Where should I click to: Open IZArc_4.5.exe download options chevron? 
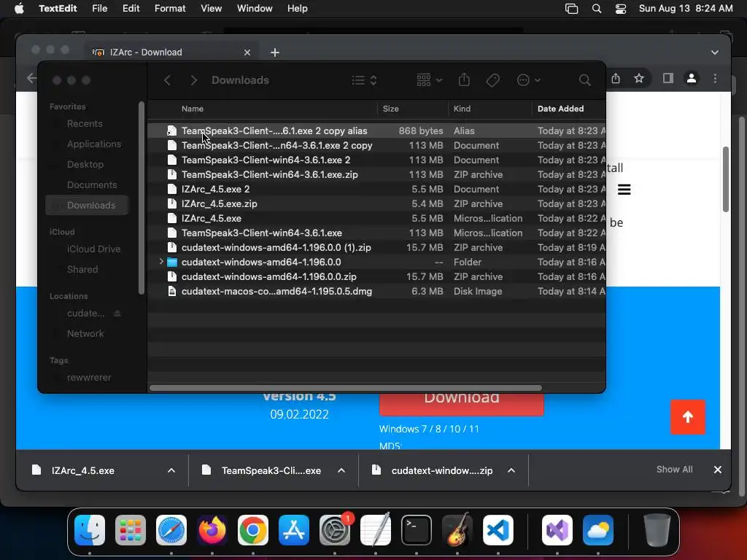(x=171, y=470)
